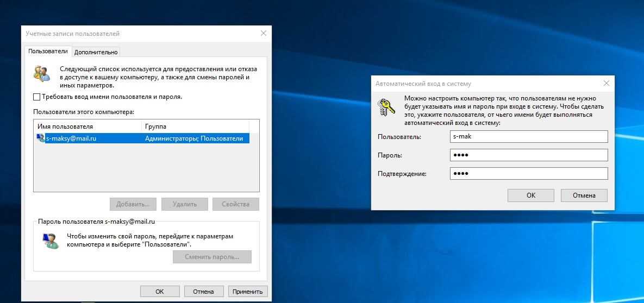The image size is (644, 303).
Task: Click the 'Удалить' button
Action: point(185,204)
